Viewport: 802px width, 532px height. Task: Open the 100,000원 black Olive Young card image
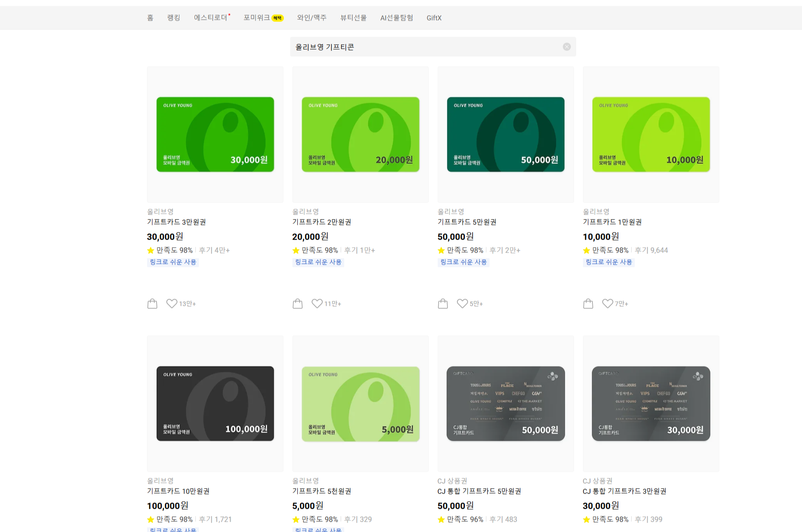pos(215,404)
